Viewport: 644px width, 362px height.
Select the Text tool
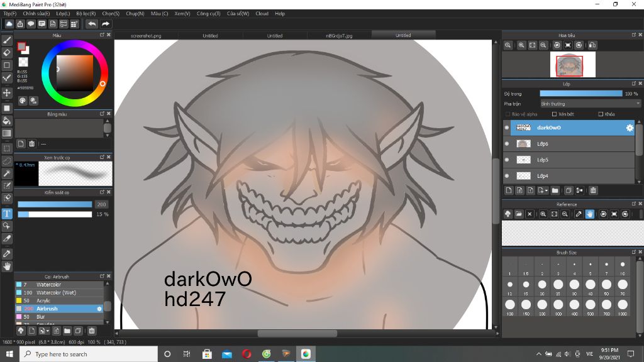click(7, 214)
